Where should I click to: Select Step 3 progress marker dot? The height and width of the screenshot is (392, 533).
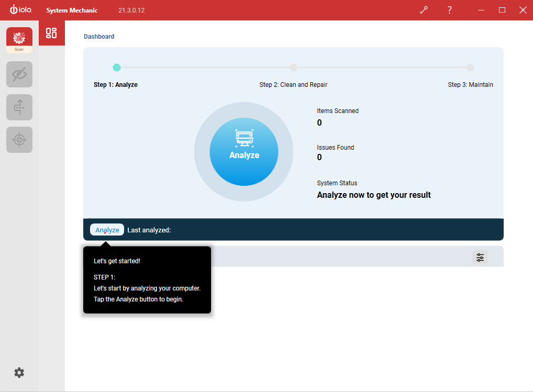click(470, 68)
